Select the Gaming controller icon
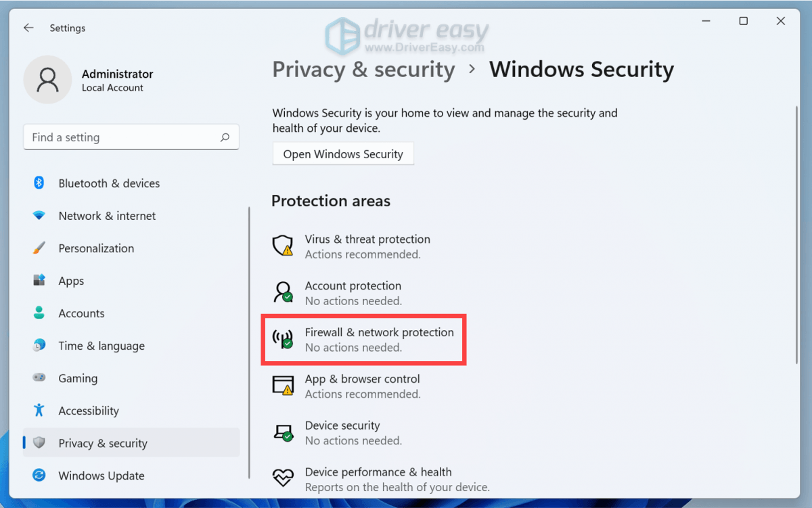The width and height of the screenshot is (812, 508). (x=39, y=378)
